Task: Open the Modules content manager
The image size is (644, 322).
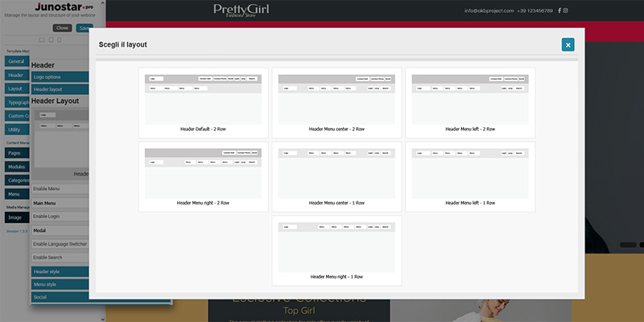Action: click(x=17, y=167)
